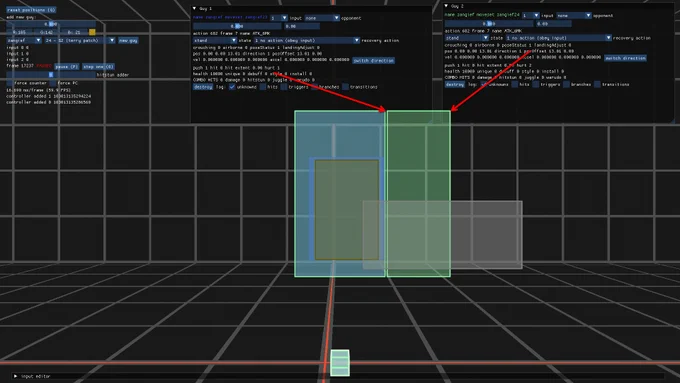This screenshot has width=680, height=383.
Task: Toggle the force counter checkbox
Action: (10, 83)
